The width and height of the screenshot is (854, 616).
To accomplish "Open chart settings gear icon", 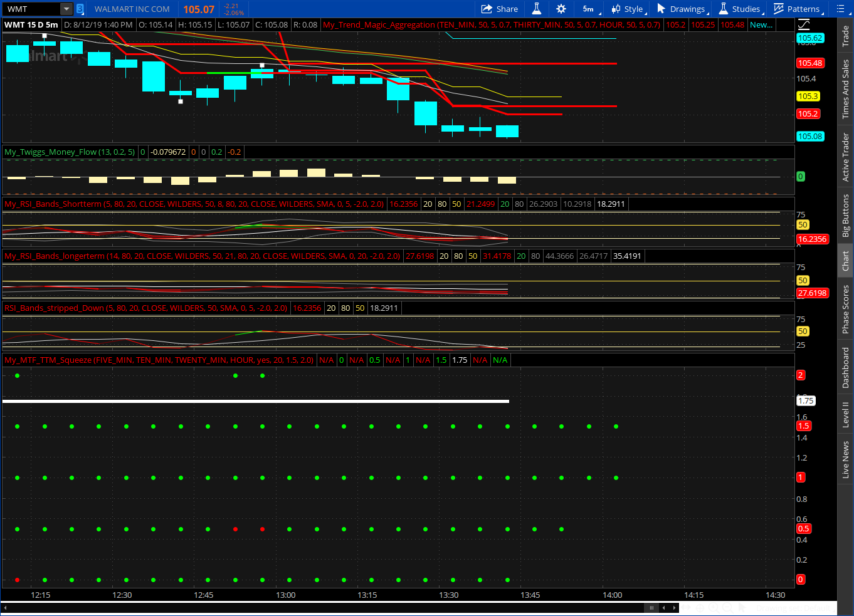I will 561,9.
